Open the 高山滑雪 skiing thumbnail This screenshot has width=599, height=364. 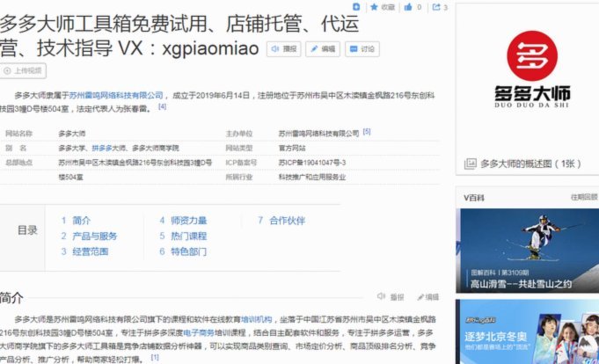[530, 251]
